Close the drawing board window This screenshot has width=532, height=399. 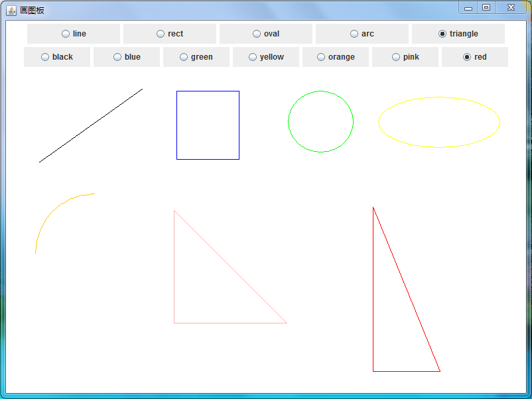(511, 7)
